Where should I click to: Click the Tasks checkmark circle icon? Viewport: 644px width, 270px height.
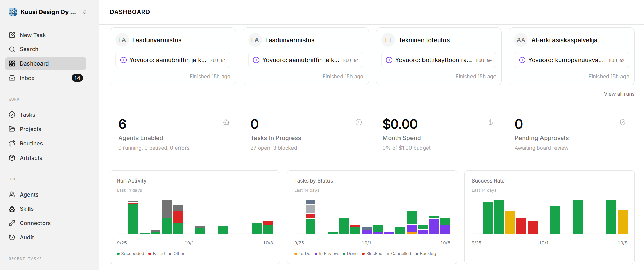12,115
